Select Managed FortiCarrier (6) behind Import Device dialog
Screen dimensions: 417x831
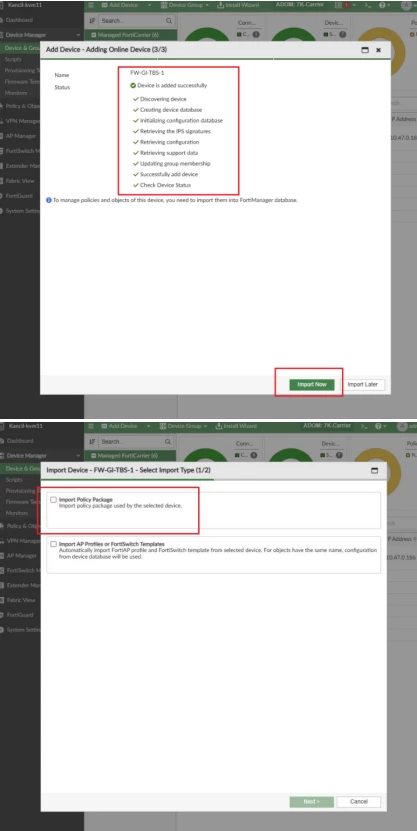pos(130,456)
